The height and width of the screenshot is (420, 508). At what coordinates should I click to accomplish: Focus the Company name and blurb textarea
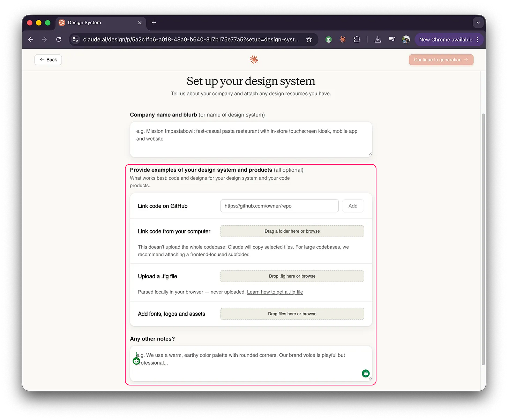(x=251, y=139)
